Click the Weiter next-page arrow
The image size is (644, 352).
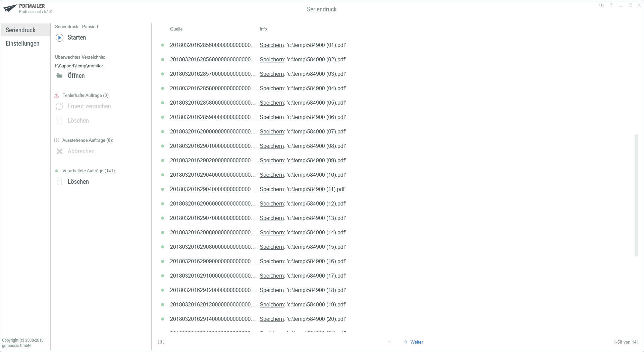coord(405,342)
